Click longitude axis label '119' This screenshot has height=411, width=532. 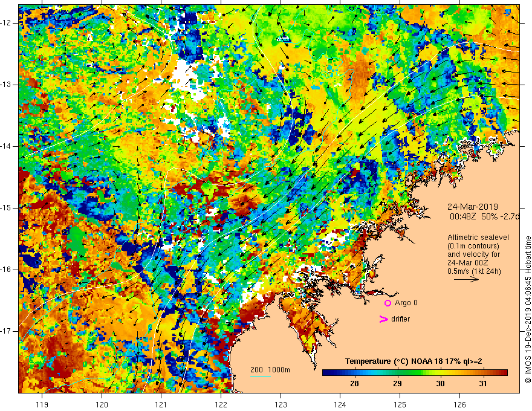click(x=42, y=404)
